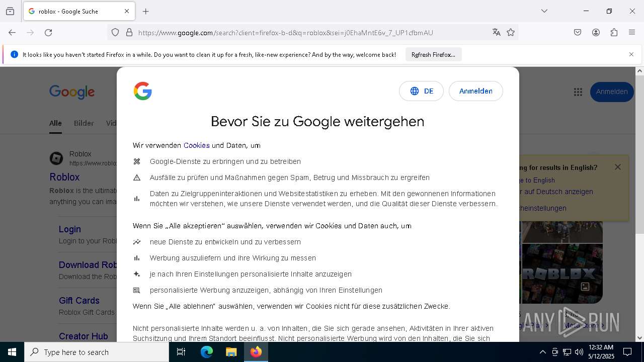This screenshot has height=362, width=644.
Task: Open the Pocket save icon in toolbar
Action: click(578, 33)
